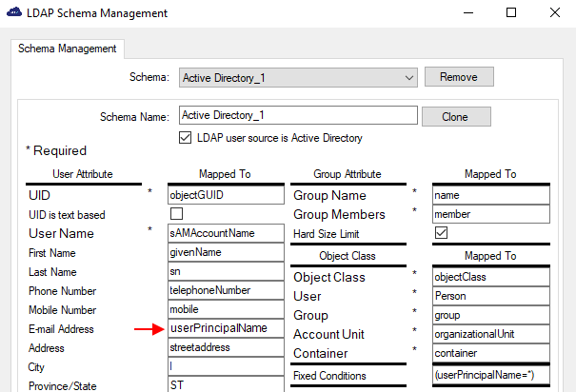Screen dimensions: 576x392
Task: Click the Group Members field member
Action: 490,214
